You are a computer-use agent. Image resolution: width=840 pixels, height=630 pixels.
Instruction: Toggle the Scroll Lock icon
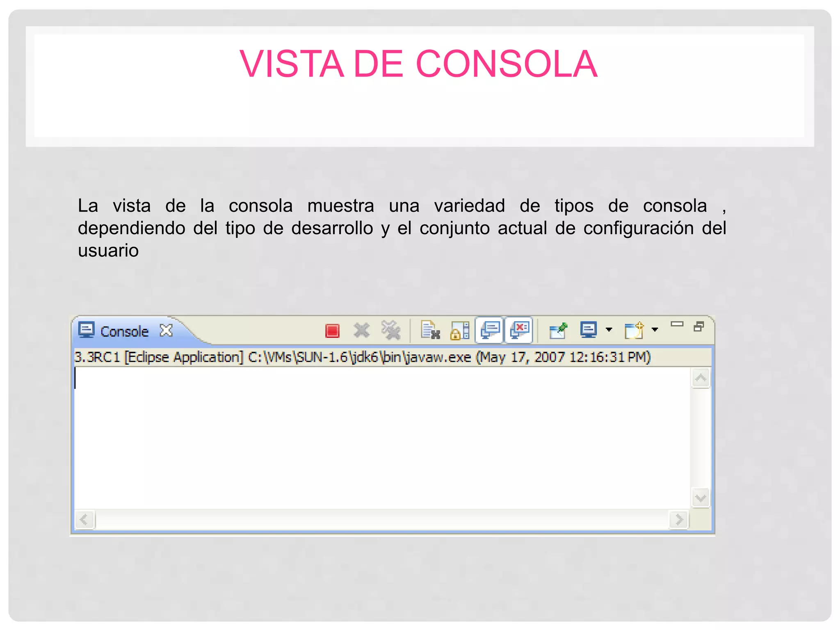460,331
